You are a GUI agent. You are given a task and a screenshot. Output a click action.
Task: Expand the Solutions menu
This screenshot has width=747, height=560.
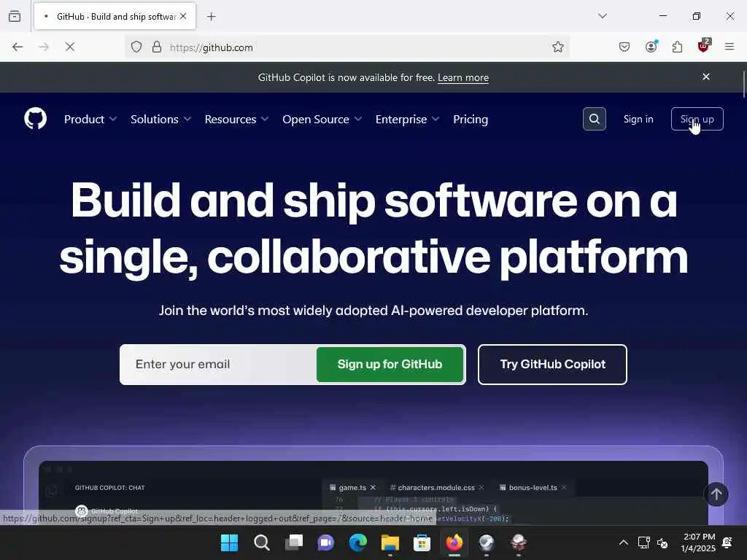161,119
